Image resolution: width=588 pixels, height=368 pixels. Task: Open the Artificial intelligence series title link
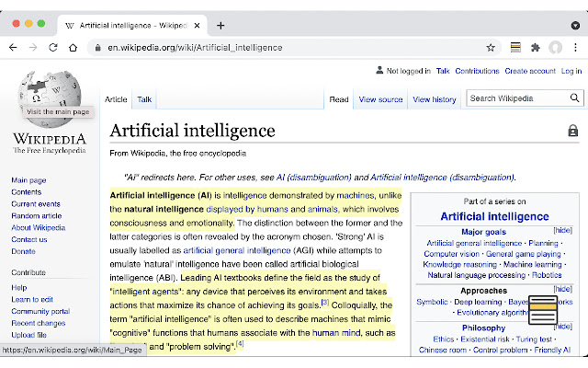pyautogui.click(x=494, y=216)
